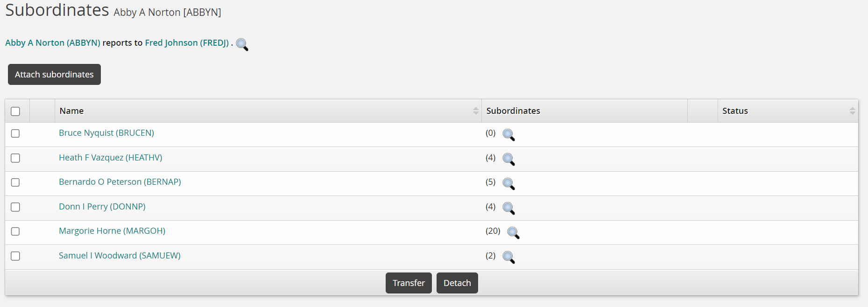Click the Subordinates column header
868x307 pixels.
tap(513, 111)
